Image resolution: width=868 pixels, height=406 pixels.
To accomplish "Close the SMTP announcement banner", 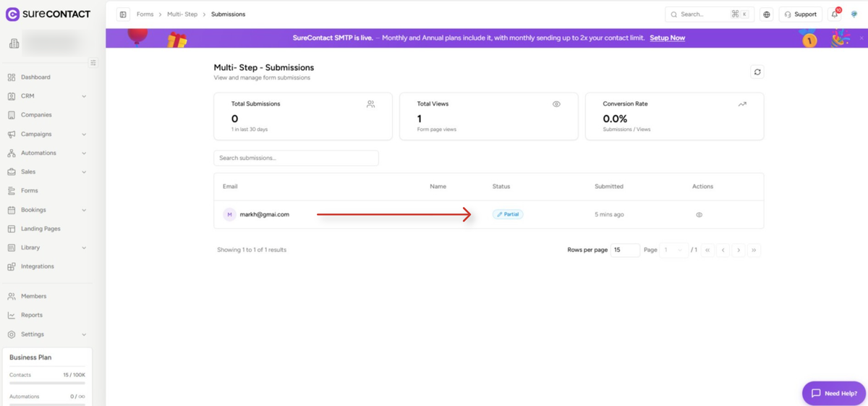I will (x=861, y=38).
